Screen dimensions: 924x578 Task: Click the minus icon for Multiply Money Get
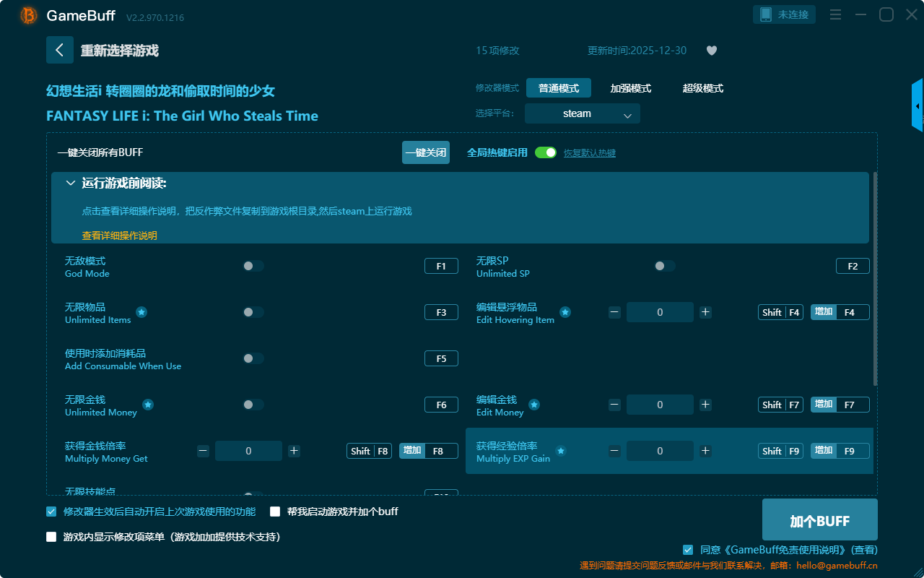[203, 451]
